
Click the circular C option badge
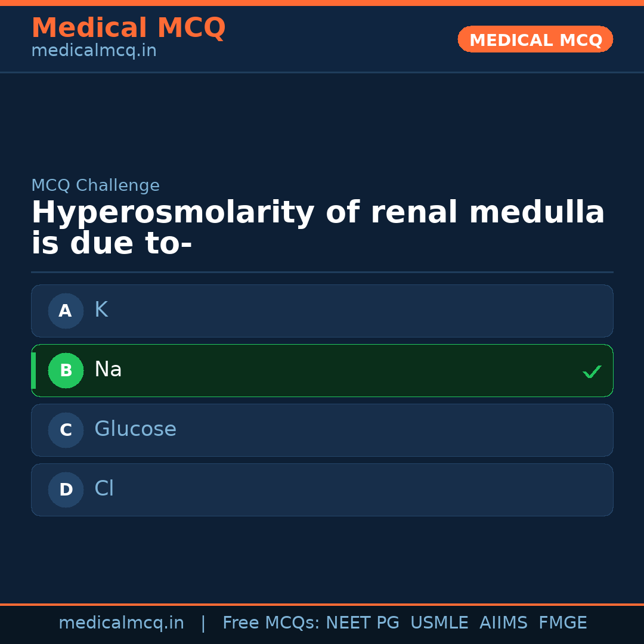(66, 430)
